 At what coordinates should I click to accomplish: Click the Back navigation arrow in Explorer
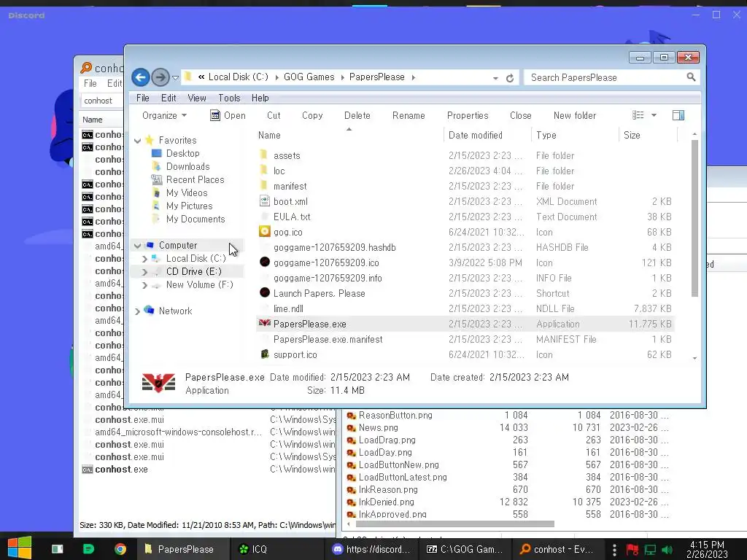pyautogui.click(x=141, y=77)
